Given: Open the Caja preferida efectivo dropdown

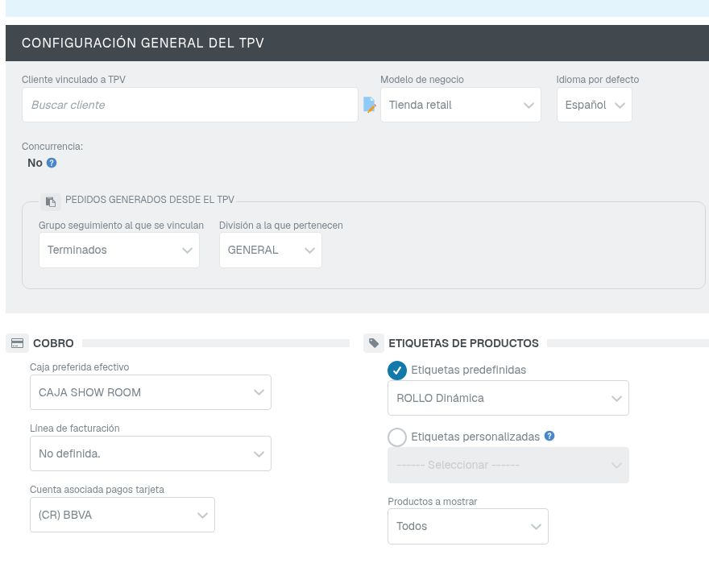Looking at the screenshot, I should 151,392.
